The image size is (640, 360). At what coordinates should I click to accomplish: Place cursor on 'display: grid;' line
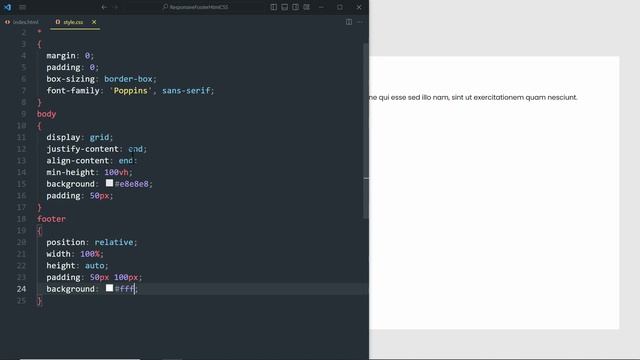pyautogui.click(x=80, y=137)
